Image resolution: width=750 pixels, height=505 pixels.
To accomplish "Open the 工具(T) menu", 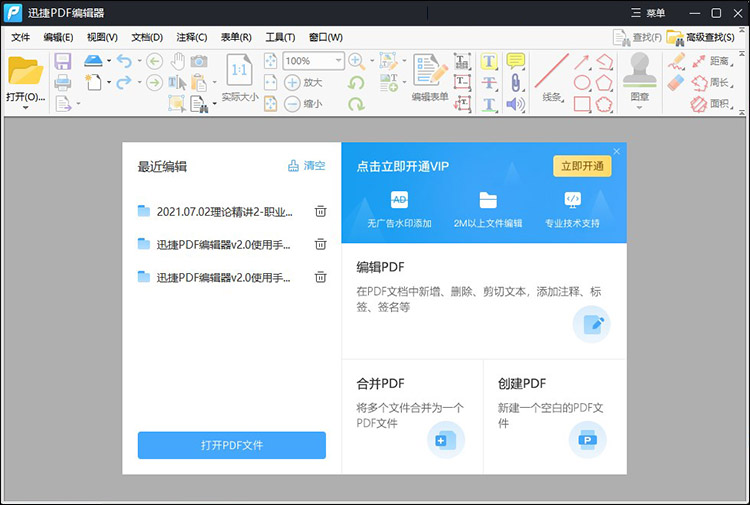I will pyautogui.click(x=280, y=37).
